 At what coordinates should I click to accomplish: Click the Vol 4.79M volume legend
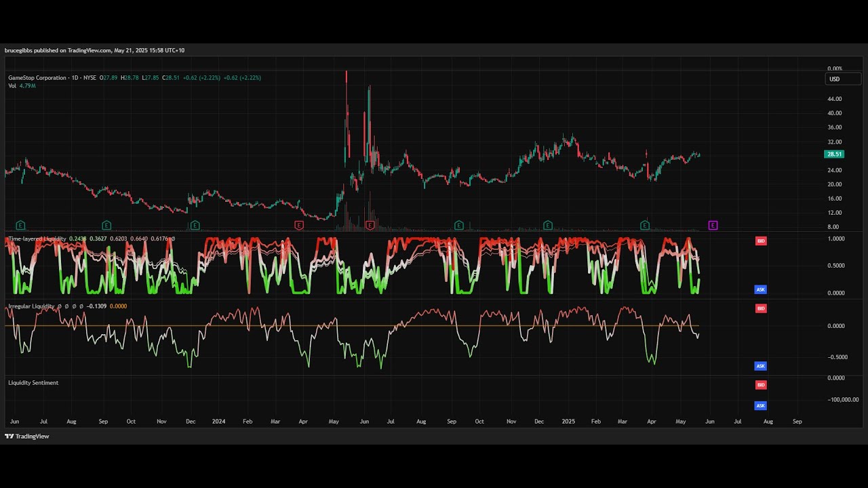pos(22,86)
